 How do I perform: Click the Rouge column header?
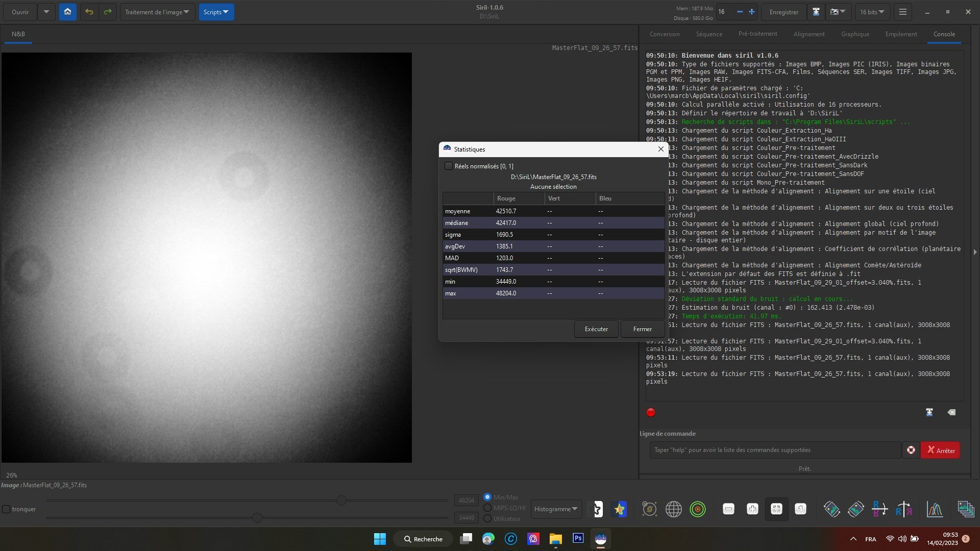[x=519, y=198]
